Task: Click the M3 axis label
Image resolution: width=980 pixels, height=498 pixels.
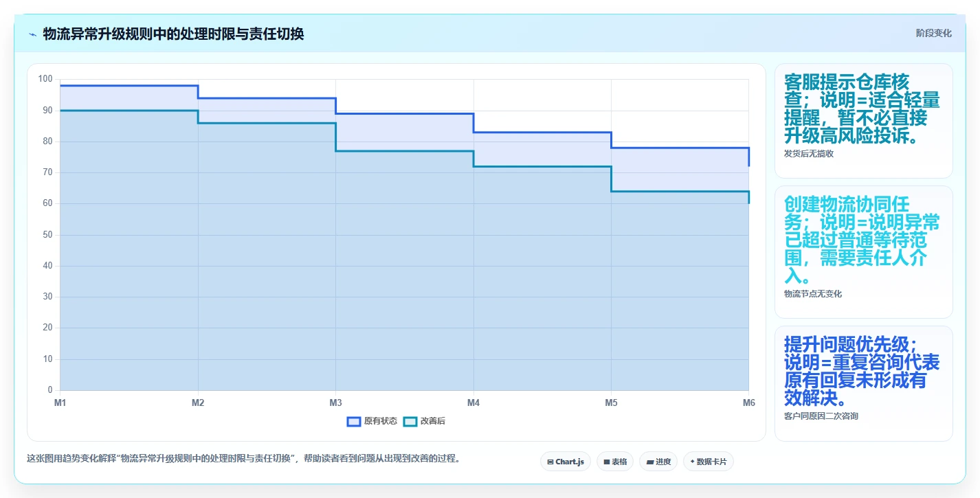Action: click(x=335, y=403)
